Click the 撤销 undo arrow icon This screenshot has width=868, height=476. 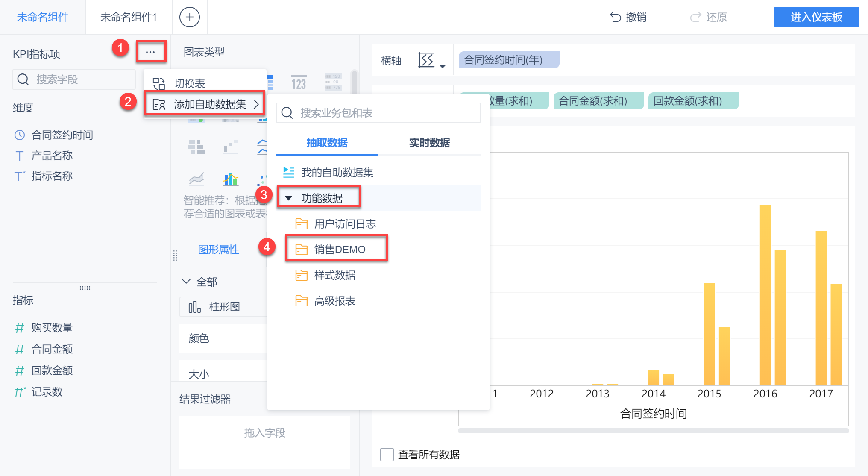615,17
